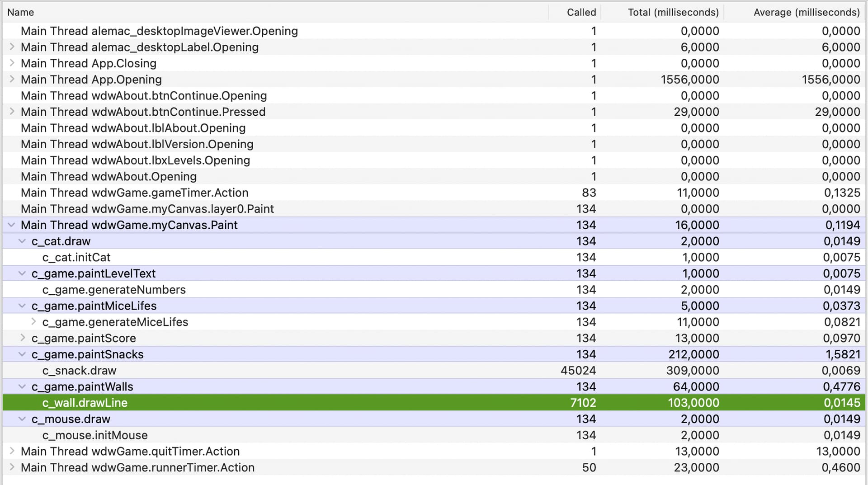Select c_mouse.initMouse row
The image size is (868, 485).
click(434, 435)
